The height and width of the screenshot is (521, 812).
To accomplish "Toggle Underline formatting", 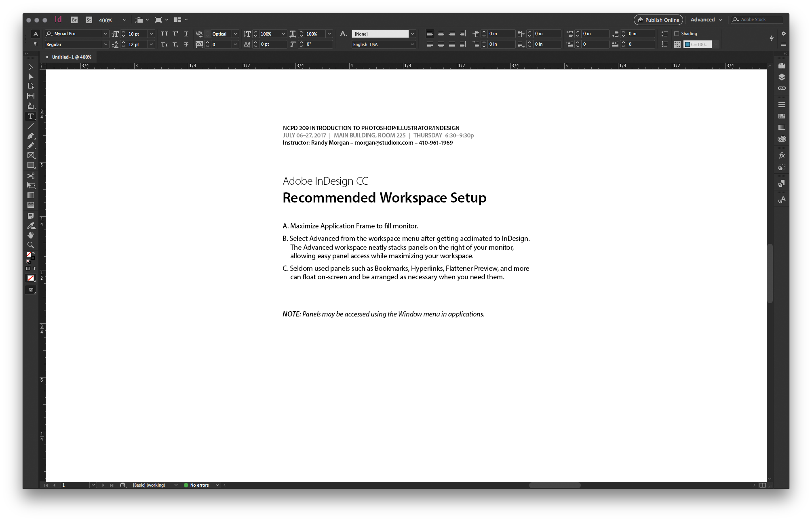I will click(x=186, y=34).
